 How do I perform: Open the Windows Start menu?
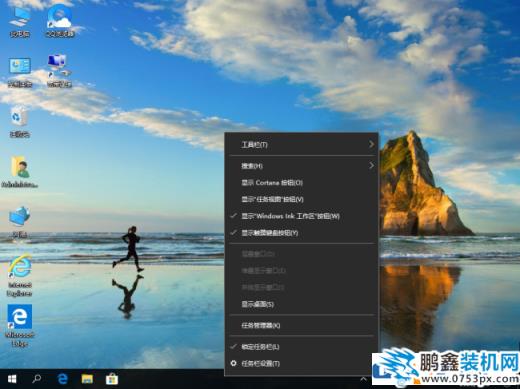12,379
